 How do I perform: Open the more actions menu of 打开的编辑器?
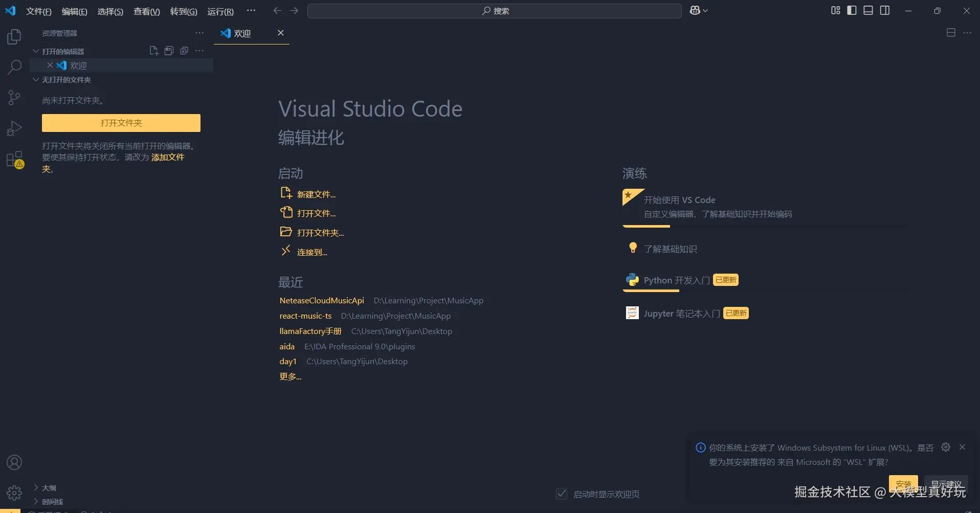coord(199,51)
